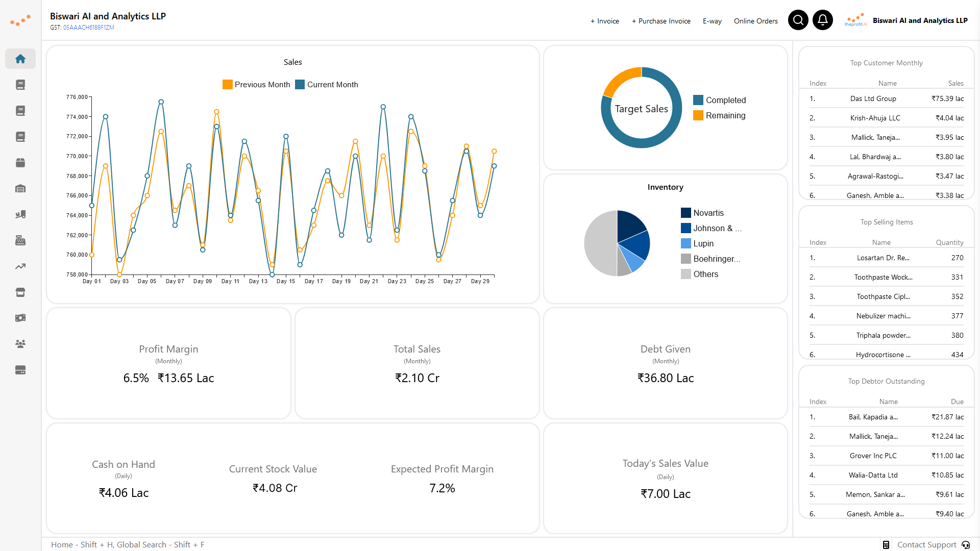Image resolution: width=980 pixels, height=551 pixels.
Task: Create a new sales Invoice
Action: pos(605,21)
